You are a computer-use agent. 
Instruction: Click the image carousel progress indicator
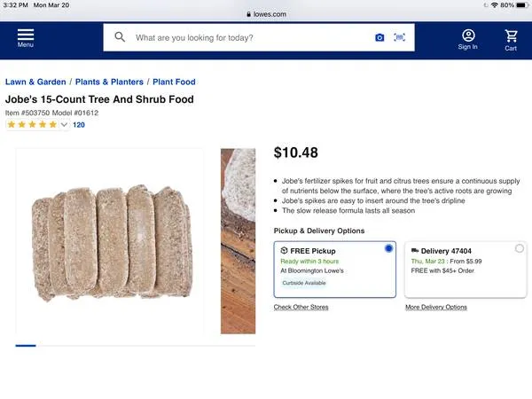[26, 345]
